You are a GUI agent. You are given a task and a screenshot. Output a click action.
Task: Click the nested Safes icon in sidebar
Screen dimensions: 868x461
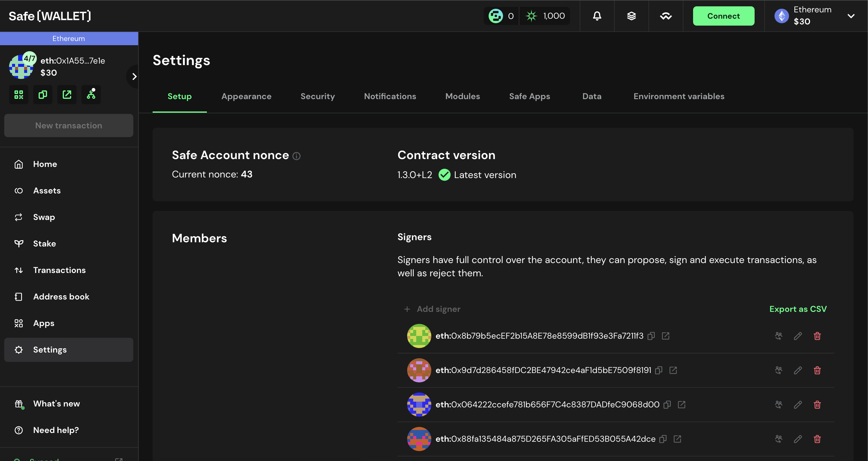pos(91,95)
